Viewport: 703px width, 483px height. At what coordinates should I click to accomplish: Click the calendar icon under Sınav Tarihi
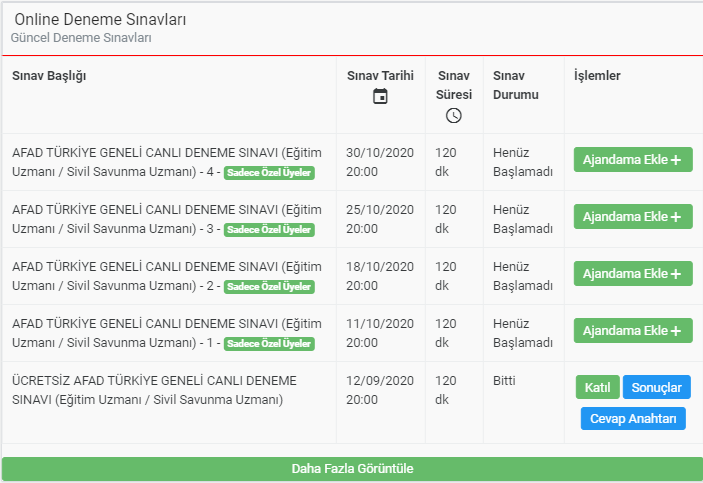tap(380, 96)
